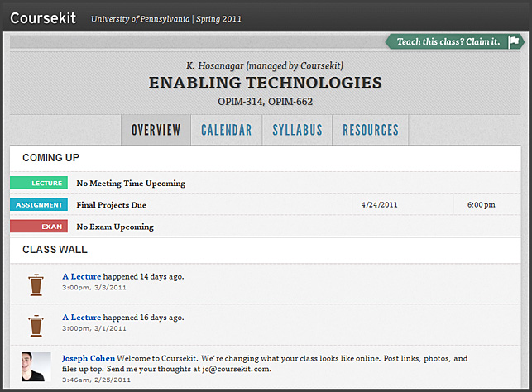The width and height of the screenshot is (532, 392).
Task: Click 'Teach this class? Claim it.' button
Action: [x=454, y=41]
